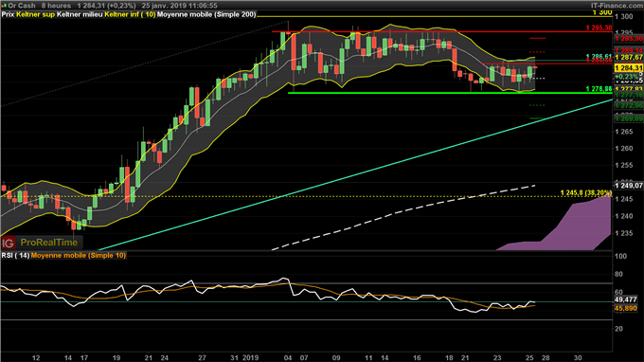The width and height of the screenshot is (644, 362).
Task: Select the Keltner inf ( 10) legend label
Action: point(130,14)
